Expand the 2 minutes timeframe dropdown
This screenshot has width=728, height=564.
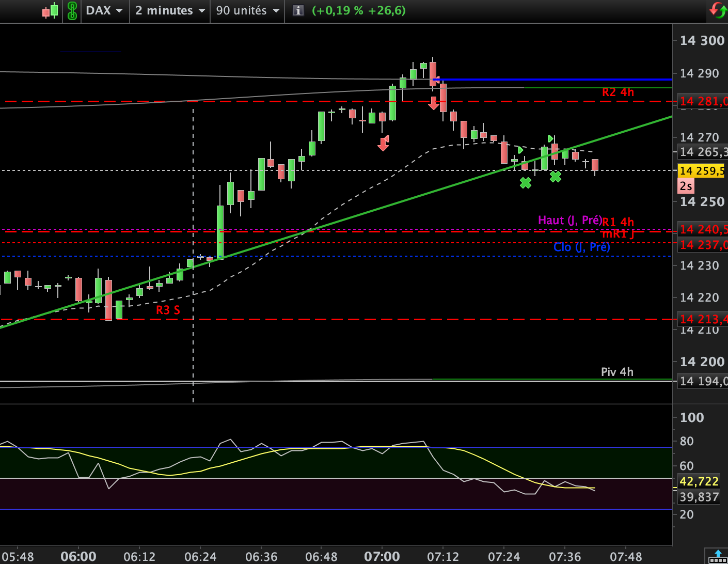coord(170,10)
